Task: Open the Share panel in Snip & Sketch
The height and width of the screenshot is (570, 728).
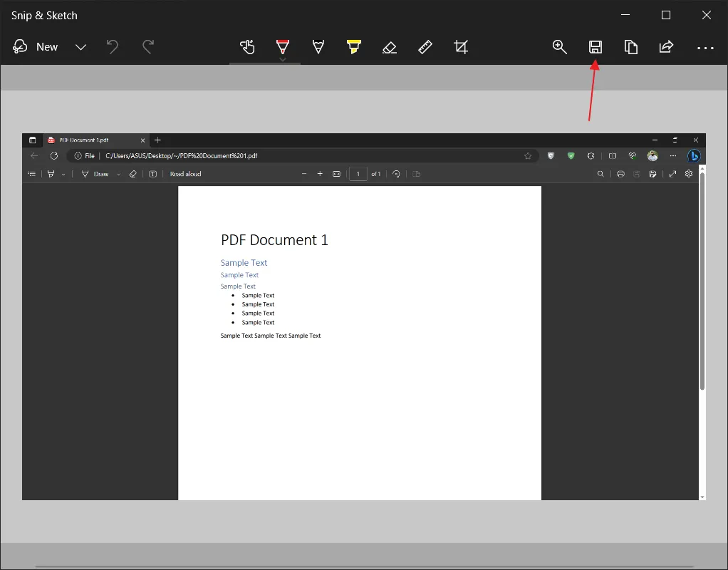Action: point(665,47)
